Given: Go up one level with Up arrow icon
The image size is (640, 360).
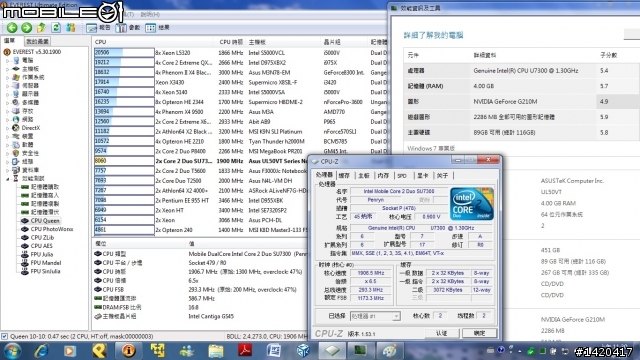Looking at the screenshot, I should tap(41, 28).
